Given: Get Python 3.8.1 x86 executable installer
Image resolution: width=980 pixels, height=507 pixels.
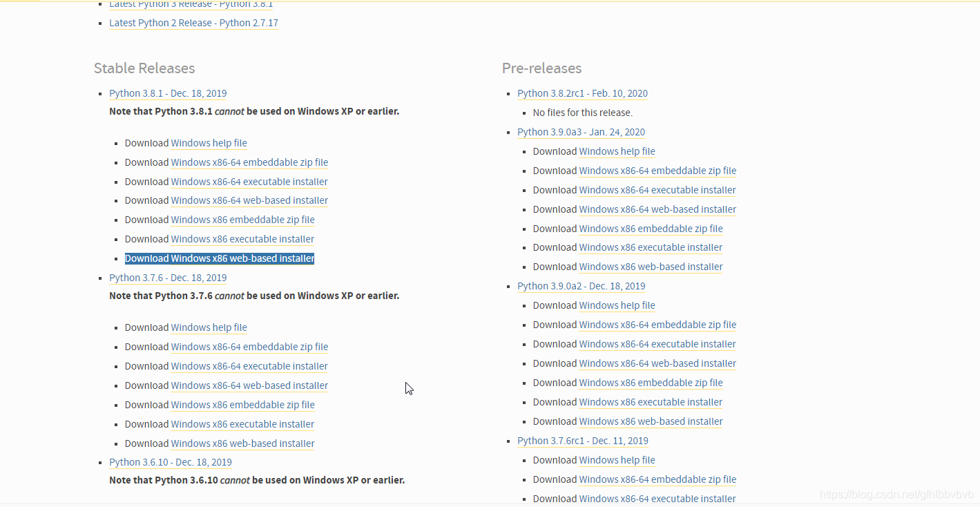Looking at the screenshot, I should click(x=242, y=239).
